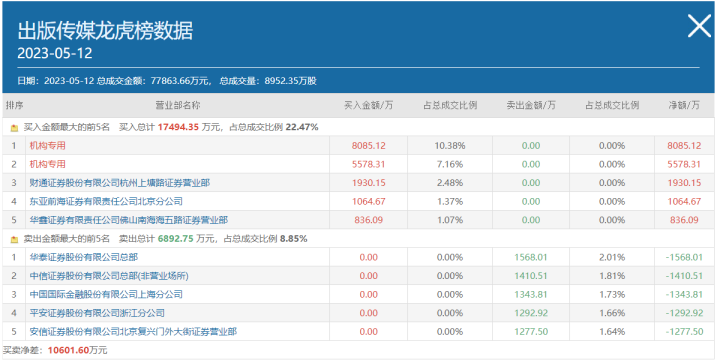This screenshot has height=363, width=718.
Task: Click the 排序 column header
Action: click(x=14, y=105)
